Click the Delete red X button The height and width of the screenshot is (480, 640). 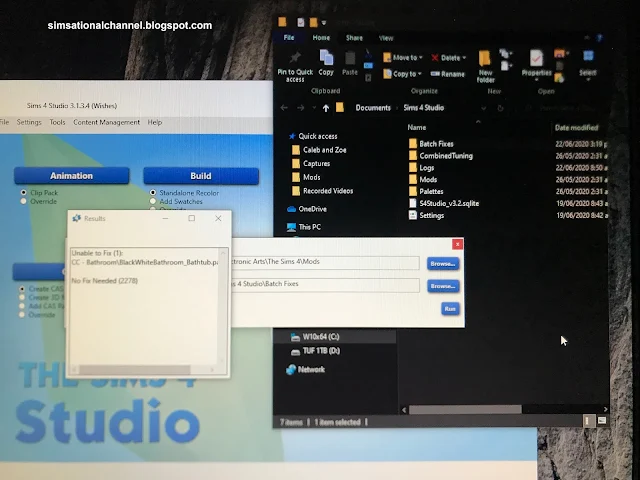(x=435, y=58)
